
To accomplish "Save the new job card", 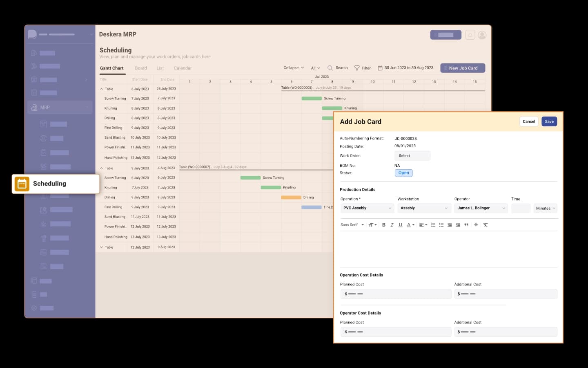I will pyautogui.click(x=549, y=121).
